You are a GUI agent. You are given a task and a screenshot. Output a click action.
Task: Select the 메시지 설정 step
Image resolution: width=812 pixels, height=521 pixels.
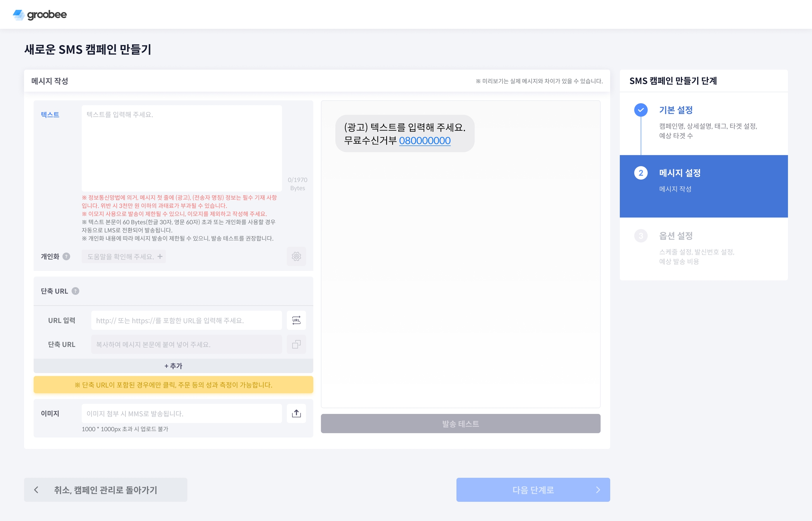point(679,173)
